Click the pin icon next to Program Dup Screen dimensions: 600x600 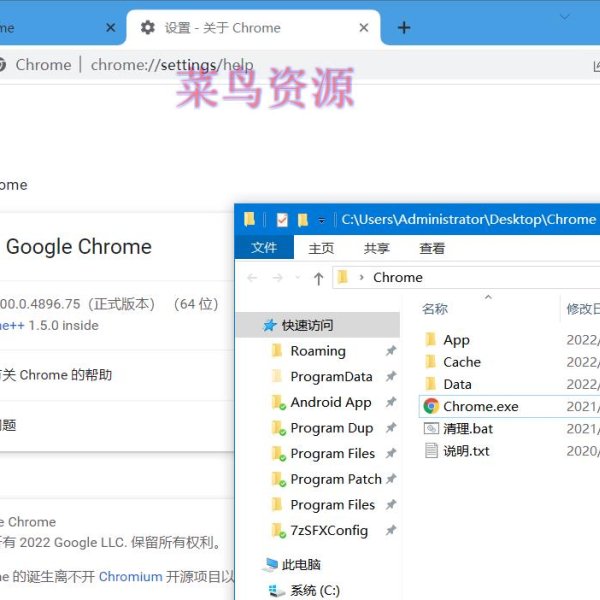pos(391,427)
